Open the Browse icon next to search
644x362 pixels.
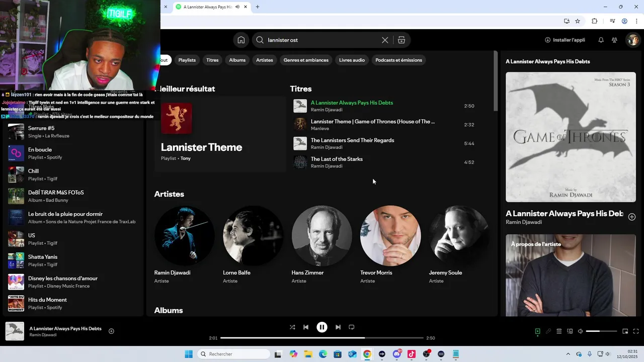401,40
